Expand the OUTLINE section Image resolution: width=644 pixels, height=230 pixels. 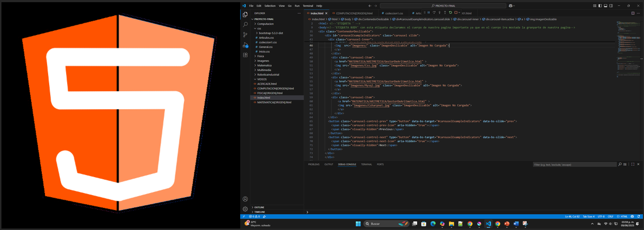pyautogui.click(x=277, y=207)
